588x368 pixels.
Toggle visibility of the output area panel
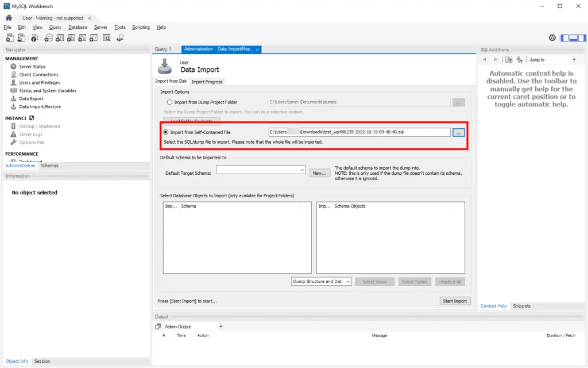[573, 37]
